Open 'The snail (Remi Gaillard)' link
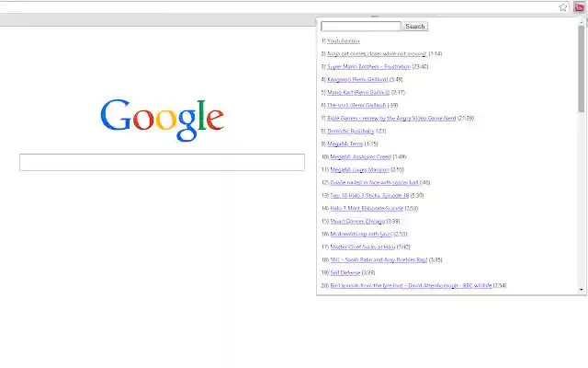This screenshot has height=368, width=588. (x=356, y=105)
